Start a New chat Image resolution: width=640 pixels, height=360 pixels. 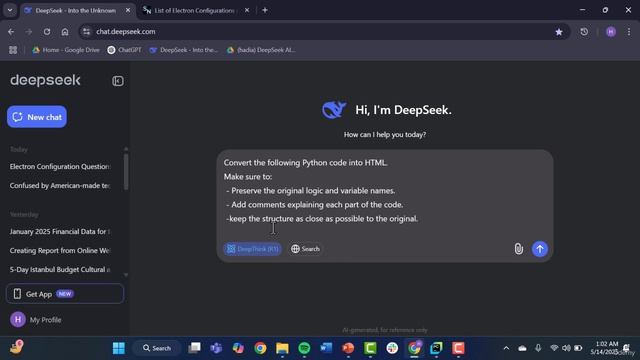[x=37, y=117]
